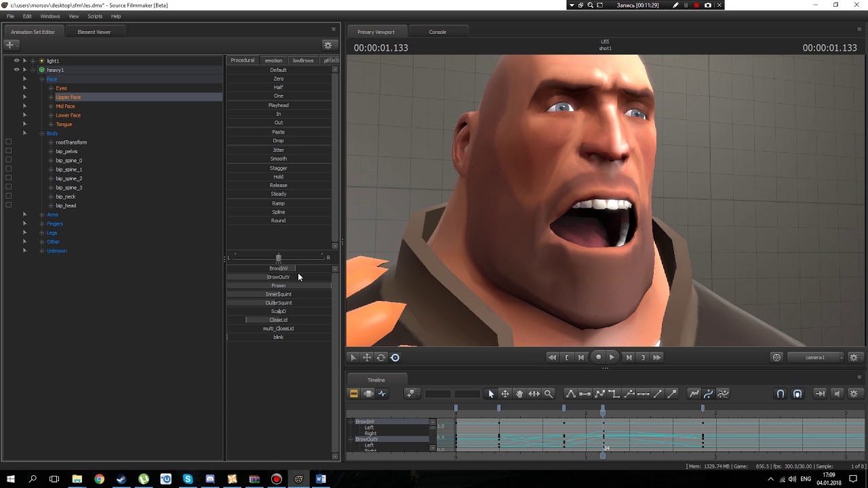Choose the timeline pan hand tool

coord(519,394)
